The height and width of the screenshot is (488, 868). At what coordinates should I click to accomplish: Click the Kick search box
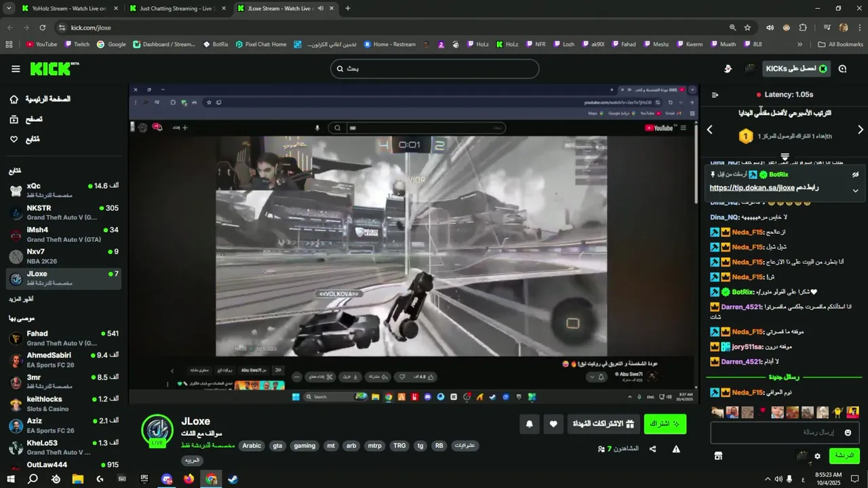coord(435,68)
